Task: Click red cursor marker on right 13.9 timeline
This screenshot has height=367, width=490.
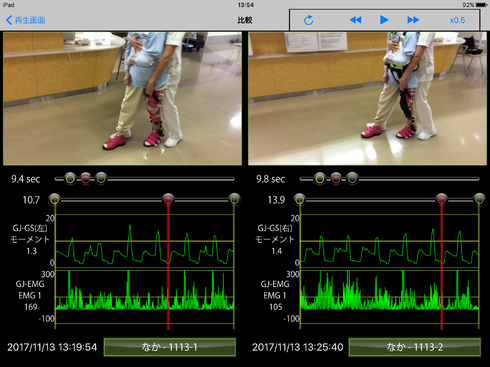Action: (x=442, y=199)
